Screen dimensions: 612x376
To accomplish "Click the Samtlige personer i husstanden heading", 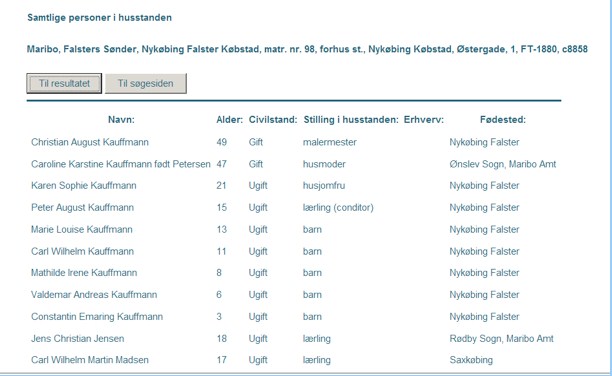I will pyautogui.click(x=100, y=18).
